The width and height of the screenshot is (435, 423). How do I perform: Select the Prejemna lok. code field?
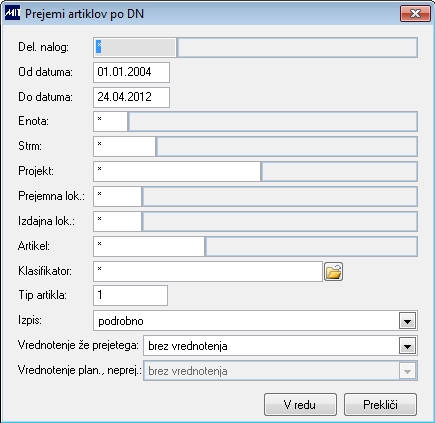117,196
